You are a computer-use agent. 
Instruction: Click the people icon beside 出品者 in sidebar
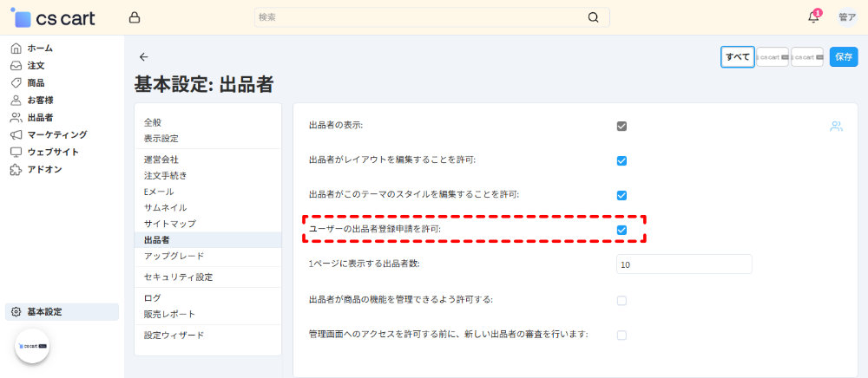click(x=16, y=118)
